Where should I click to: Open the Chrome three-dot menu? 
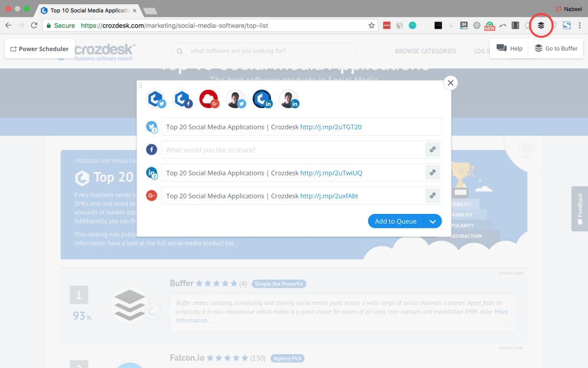click(x=580, y=25)
